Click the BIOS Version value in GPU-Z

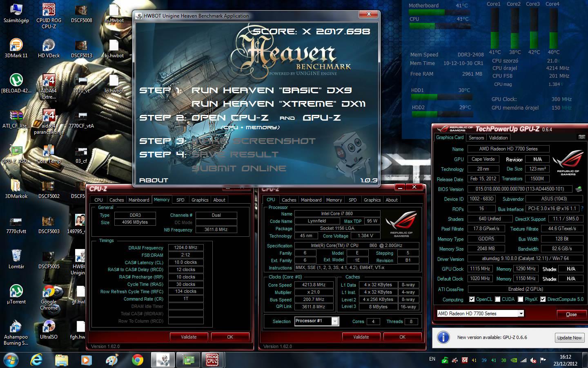tap(520, 189)
